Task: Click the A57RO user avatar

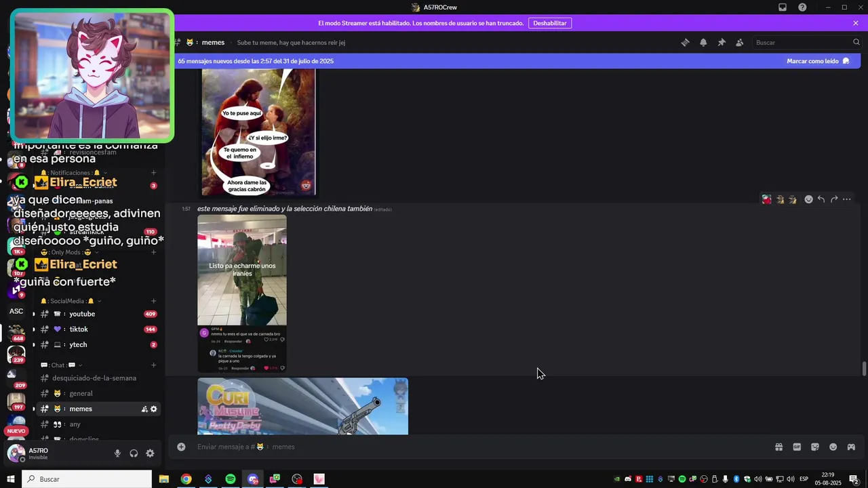Action: 16,453
